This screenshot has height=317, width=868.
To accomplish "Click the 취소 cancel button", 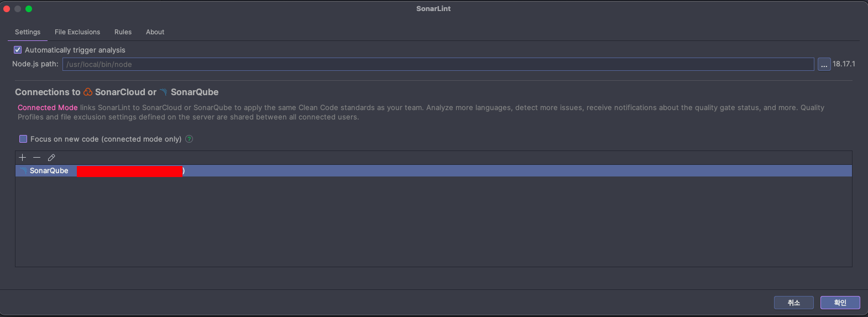I will click(x=794, y=303).
